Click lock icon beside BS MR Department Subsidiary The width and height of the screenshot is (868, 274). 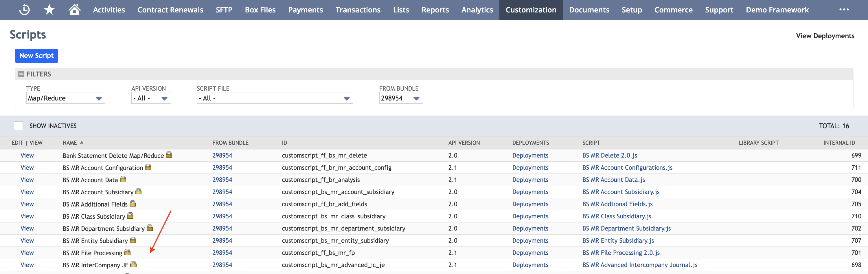click(150, 228)
